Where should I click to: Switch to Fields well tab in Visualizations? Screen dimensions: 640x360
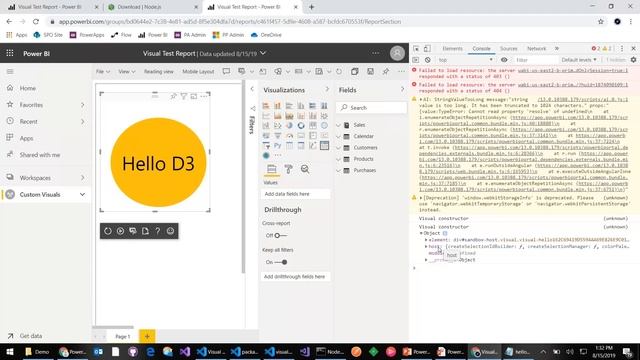pyautogui.click(x=271, y=169)
